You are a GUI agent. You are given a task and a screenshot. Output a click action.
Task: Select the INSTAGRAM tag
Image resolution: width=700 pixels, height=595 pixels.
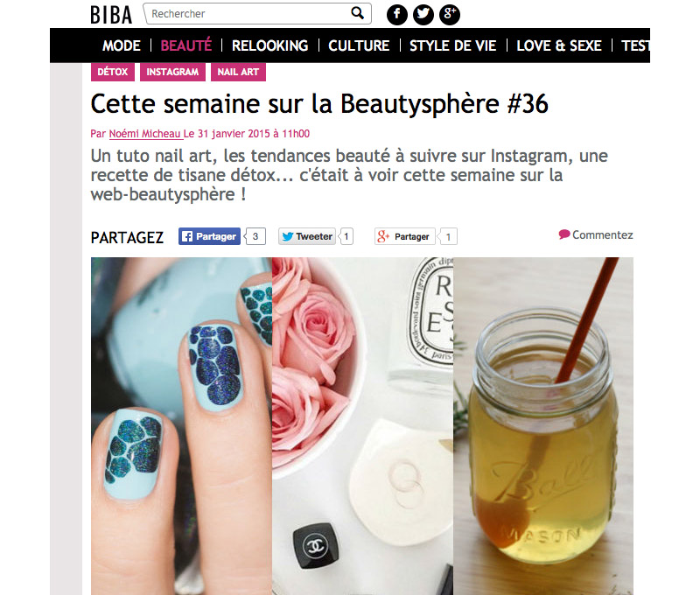172,72
